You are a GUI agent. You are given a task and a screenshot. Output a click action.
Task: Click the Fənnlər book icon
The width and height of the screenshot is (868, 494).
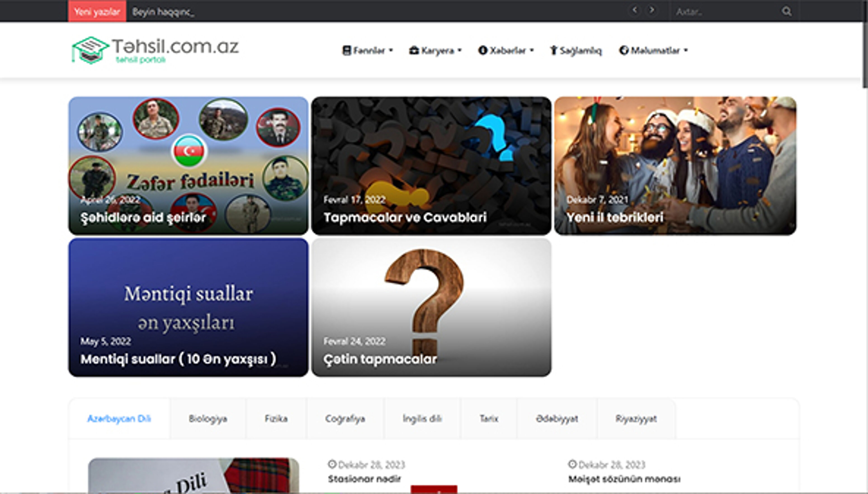coord(346,51)
